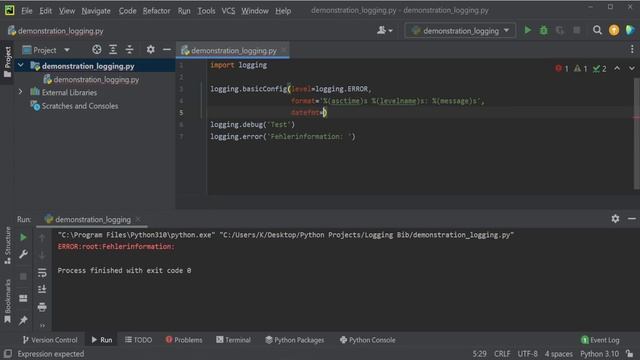Click the 5:29 line column indicator
The width and height of the screenshot is (640, 360).
480,354
